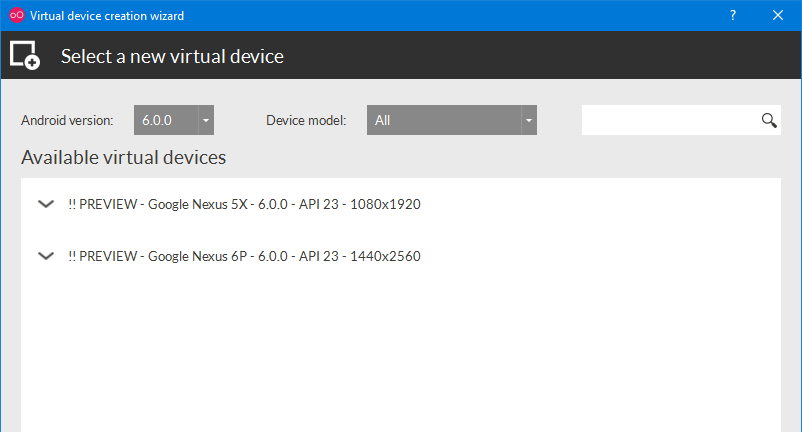Image resolution: width=802 pixels, height=432 pixels.
Task: Click Available virtual devices heading
Action: tap(123, 157)
